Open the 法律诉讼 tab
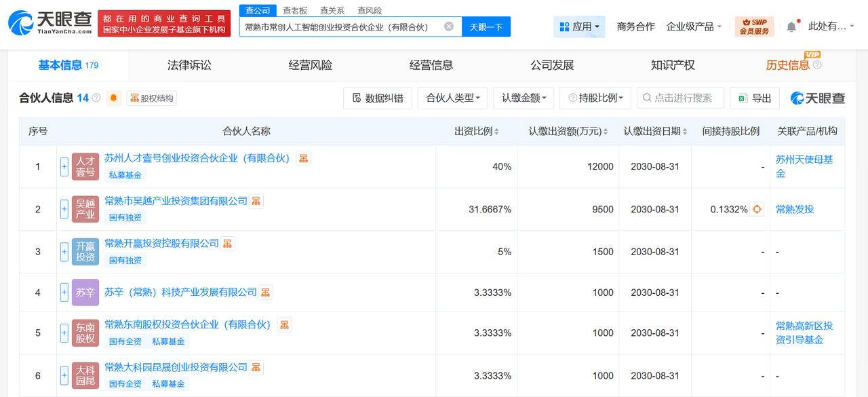 pos(189,65)
